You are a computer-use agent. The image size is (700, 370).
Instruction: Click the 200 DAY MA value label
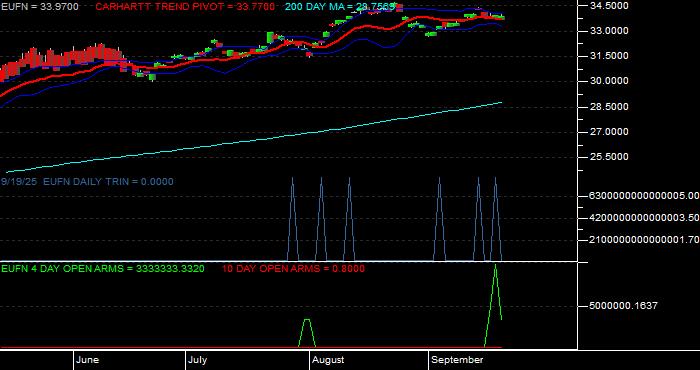pos(340,7)
